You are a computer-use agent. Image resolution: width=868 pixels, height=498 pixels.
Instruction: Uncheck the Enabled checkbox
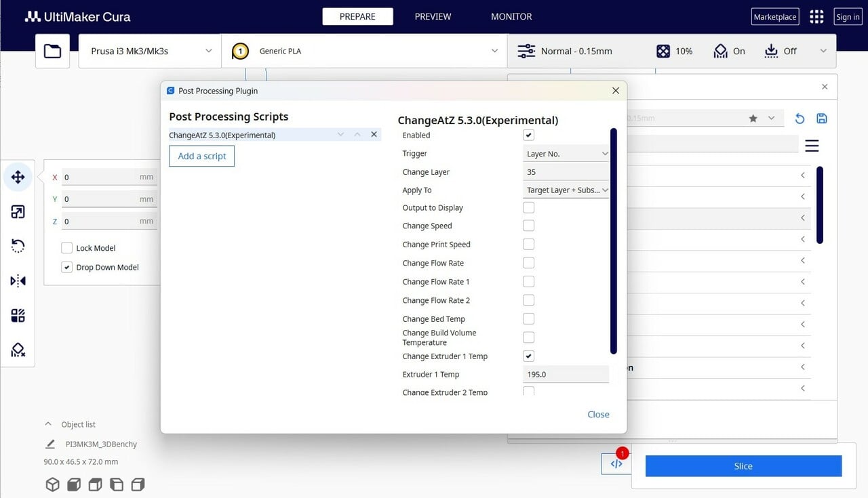pos(529,136)
